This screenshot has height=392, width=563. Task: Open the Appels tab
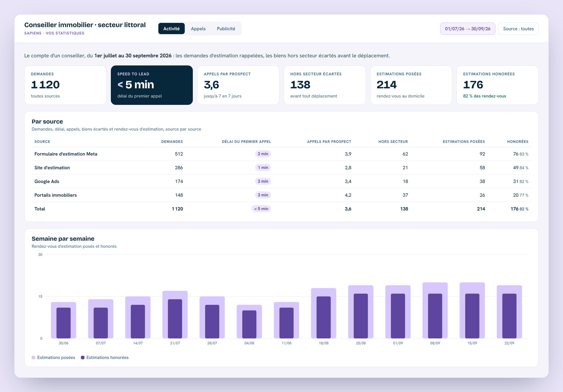[198, 28]
